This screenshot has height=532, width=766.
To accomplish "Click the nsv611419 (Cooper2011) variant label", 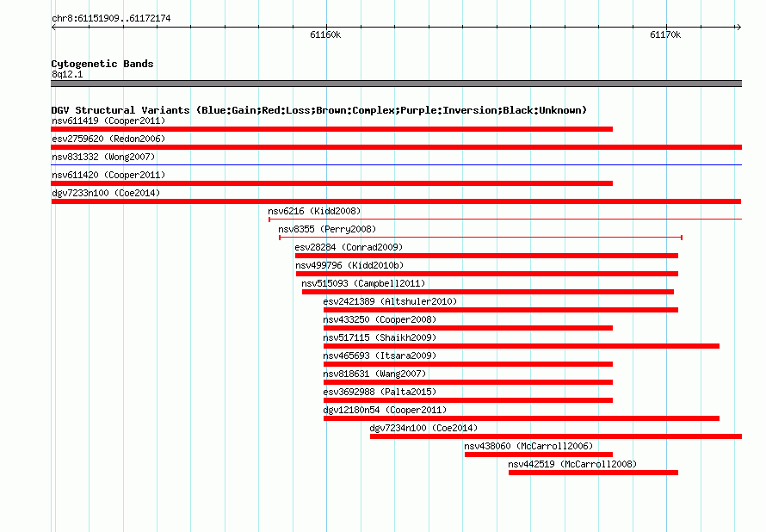I will click(x=108, y=121).
